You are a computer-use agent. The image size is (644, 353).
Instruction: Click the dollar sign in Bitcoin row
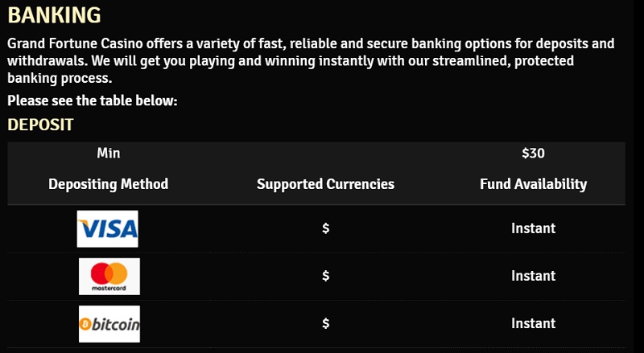coord(326,323)
